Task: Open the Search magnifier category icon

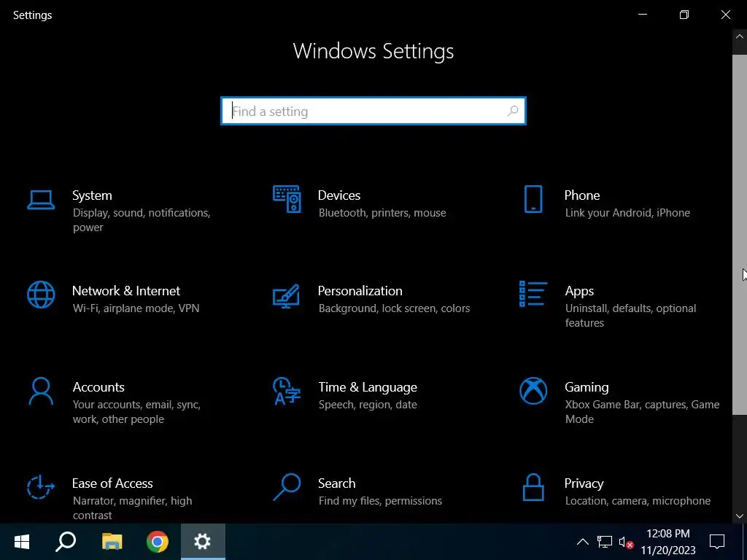Action: click(x=287, y=486)
